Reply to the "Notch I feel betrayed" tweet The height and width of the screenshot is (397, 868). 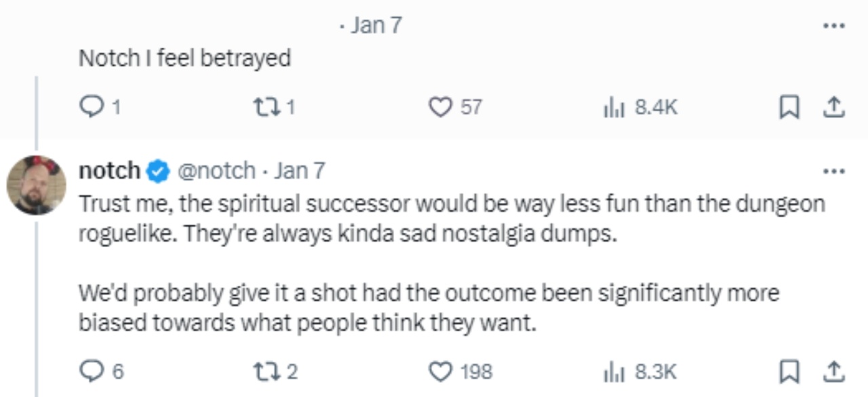click(x=90, y=107)
